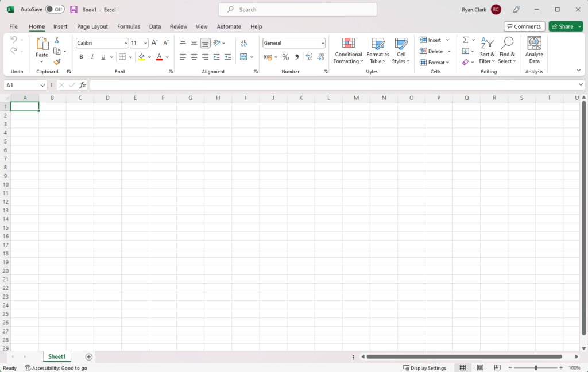Open the File tab

point(14,26)
